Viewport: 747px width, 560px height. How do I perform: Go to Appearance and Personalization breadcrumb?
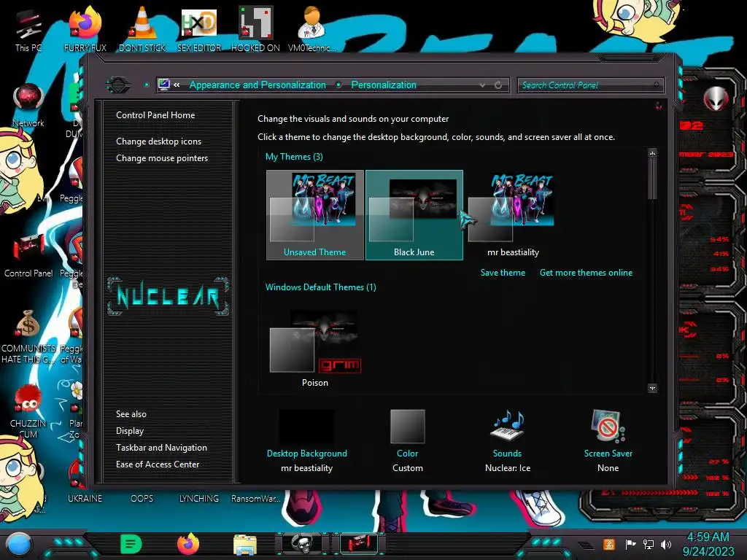258,85
